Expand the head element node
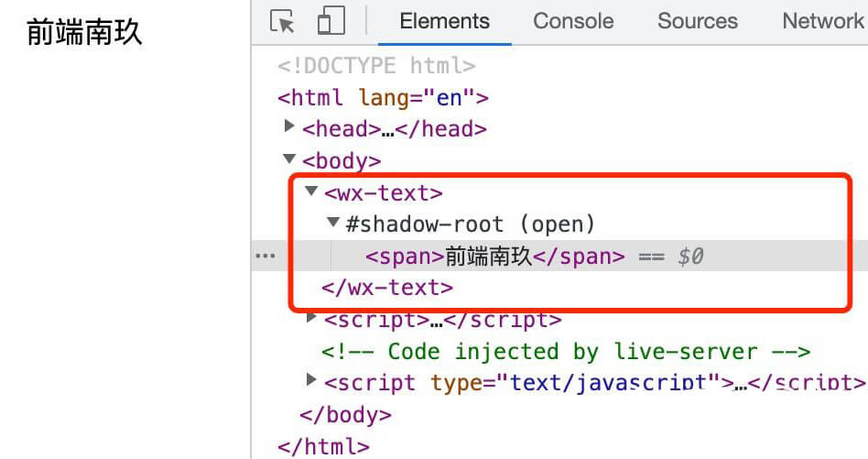Screen dimensions: 868x459 click(x=289, y=126)
